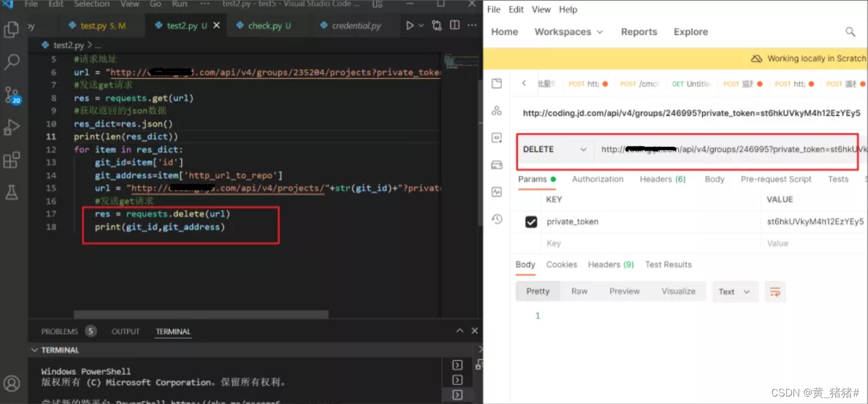Switch to the test.py editor tab

pyautogui.click(x=102, y=26)
